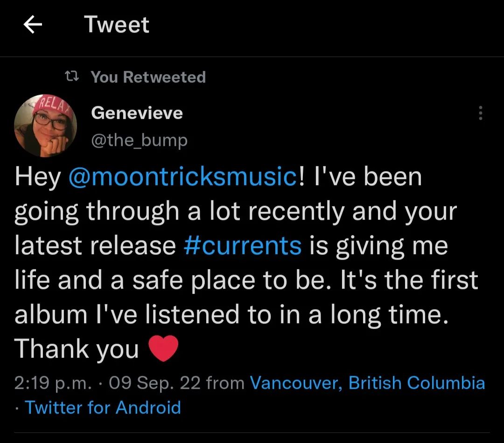The height and width of the screenshot is (443, 504).
Task: Click the red heart emoji
Action: (163, 349)
